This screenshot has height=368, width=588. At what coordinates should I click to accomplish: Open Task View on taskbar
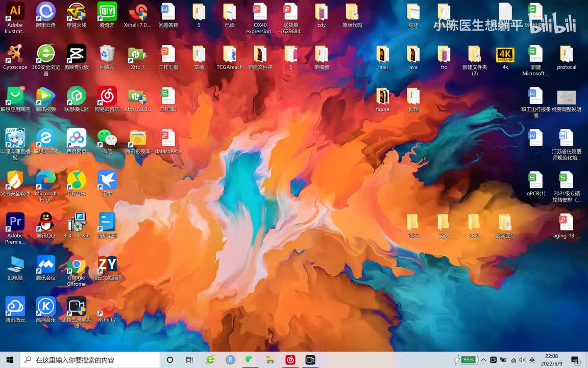pos(189,360)
